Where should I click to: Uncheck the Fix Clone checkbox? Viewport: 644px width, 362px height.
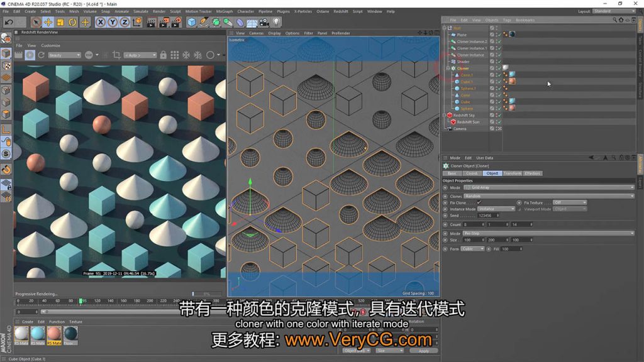pos(479,203)
